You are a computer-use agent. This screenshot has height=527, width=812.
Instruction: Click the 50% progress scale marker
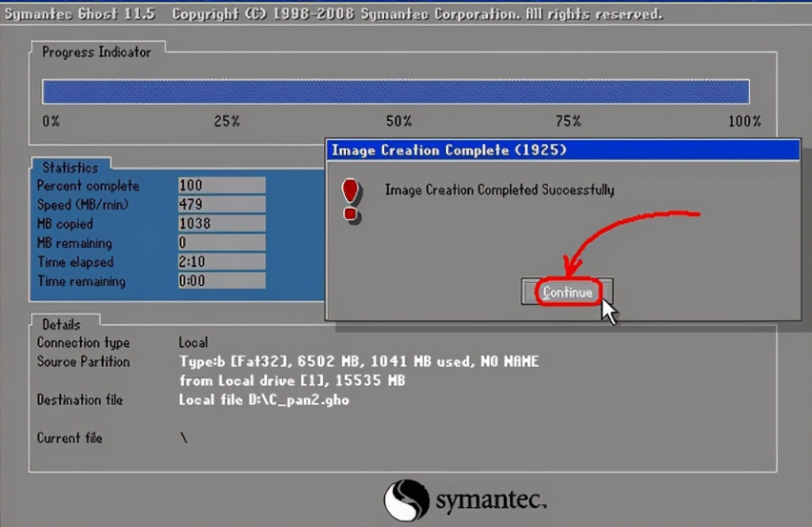[x=398, y=121]
